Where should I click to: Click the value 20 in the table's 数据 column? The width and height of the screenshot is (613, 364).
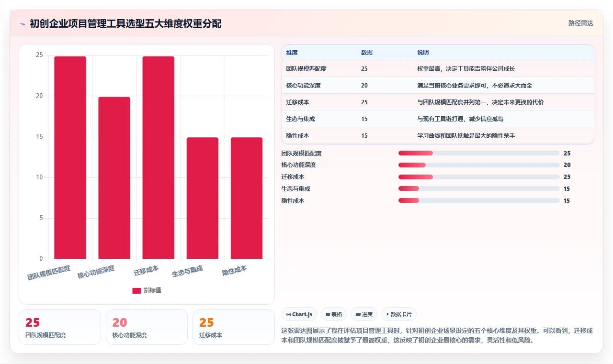click(364, 86)
